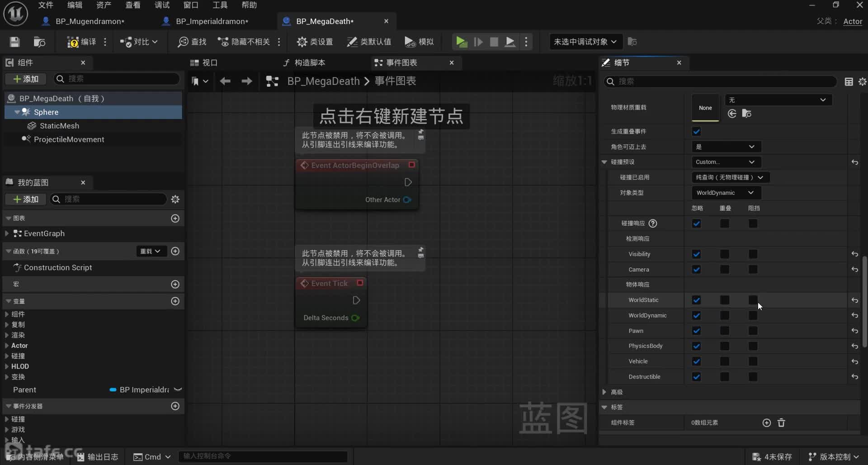Toggle Generate Overlap Events (生成重叠事件) checkbox
868x465 pixels.
pyautogui.click(x=696, y=132)
